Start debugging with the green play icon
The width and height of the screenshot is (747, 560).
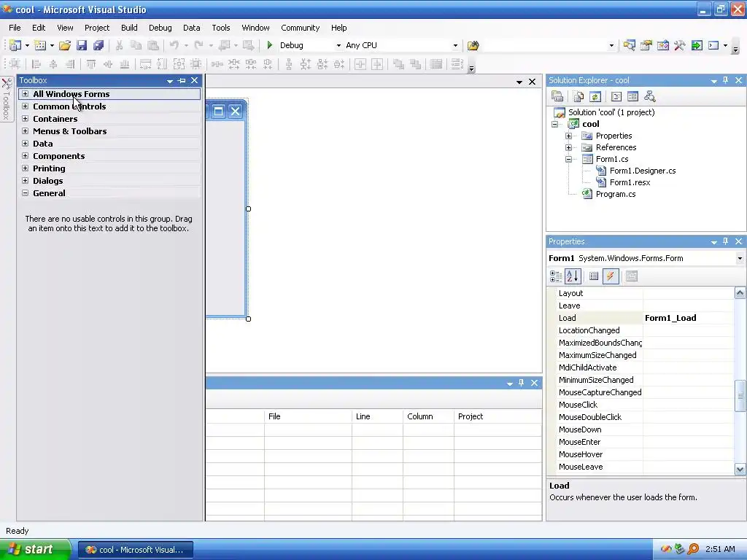pos(270,45)
